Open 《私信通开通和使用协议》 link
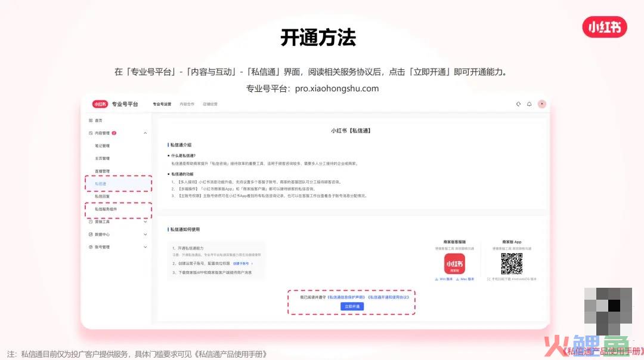Viewport: 644px width, 360px height. pos(389,297)
